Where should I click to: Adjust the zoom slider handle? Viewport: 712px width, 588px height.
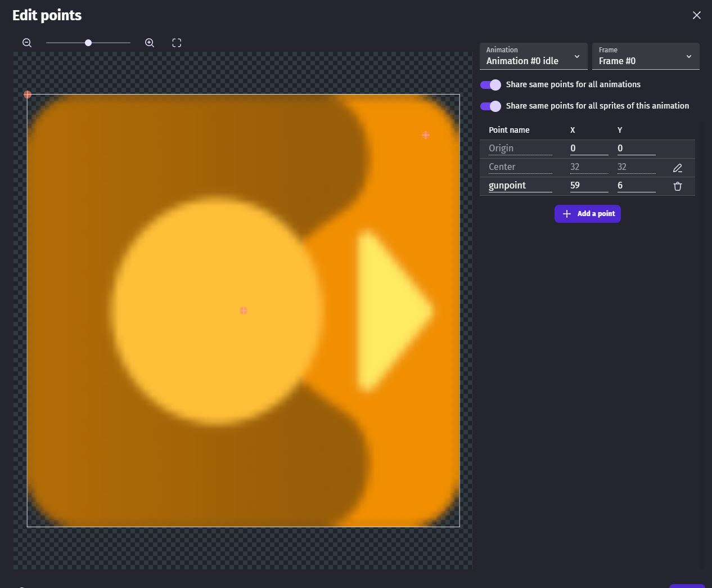(x=88, y=43)
